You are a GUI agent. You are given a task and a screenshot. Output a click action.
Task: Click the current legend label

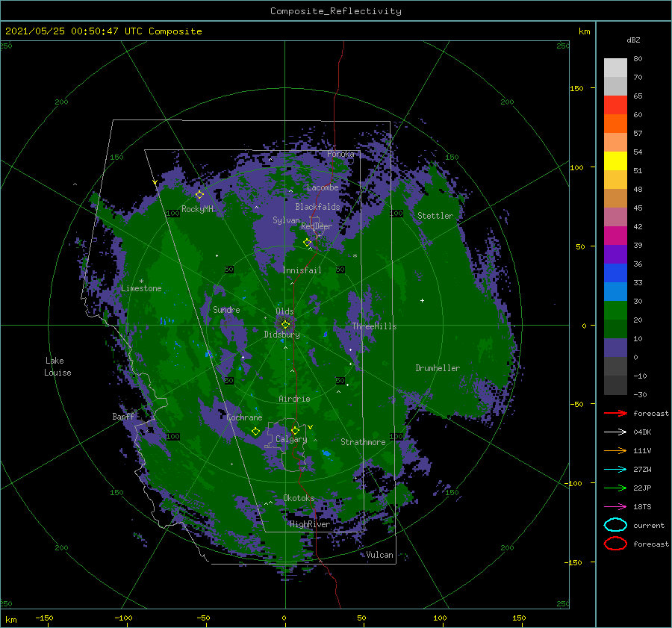tap(649, 525)
